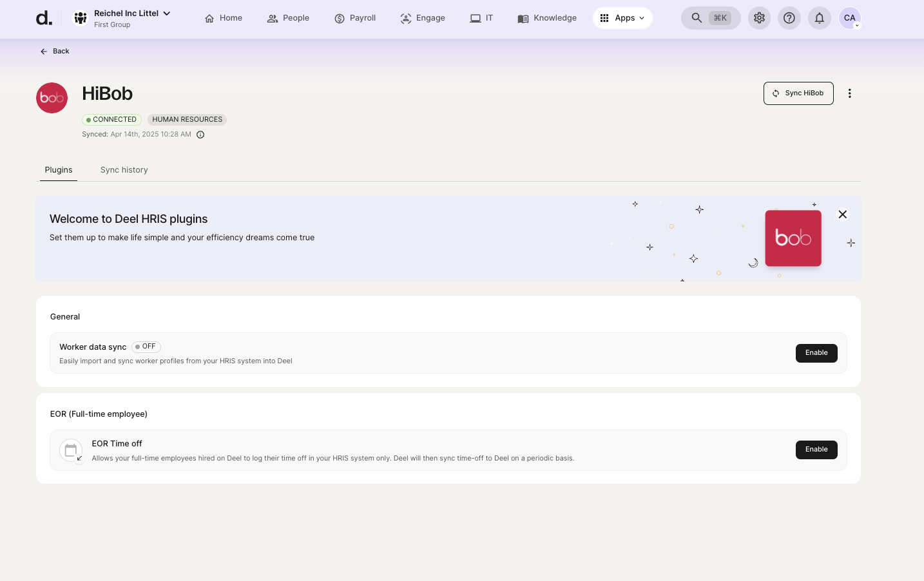Screen dimensions: 924x581
Task: Switch to the Plugins tab
Action: pos(59,170)
